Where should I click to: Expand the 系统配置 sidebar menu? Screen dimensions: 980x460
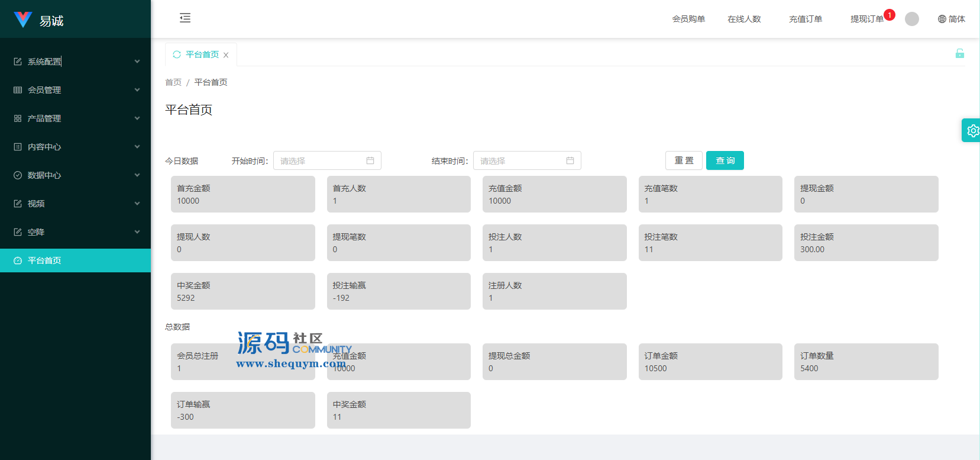(x=75, y=62)
